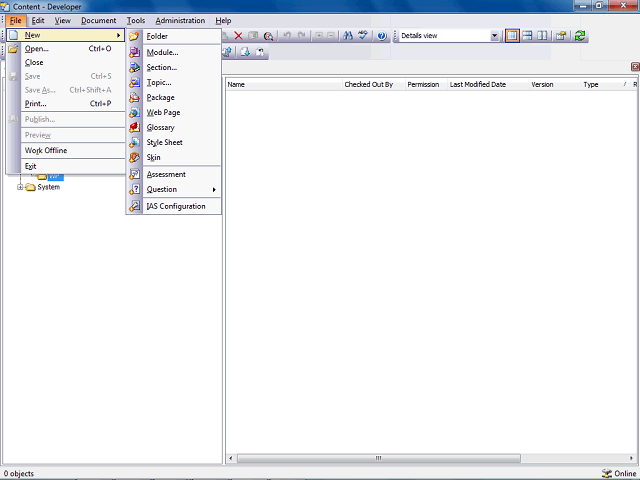The width and height of the screenshot is (640, 480).
Task: Select the horizontal split layout icon
Action: pos(527,36)
